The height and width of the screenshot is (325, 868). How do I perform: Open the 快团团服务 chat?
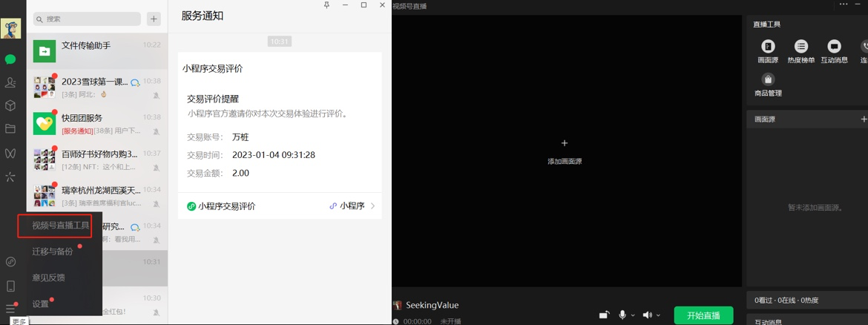pos(97,124)
